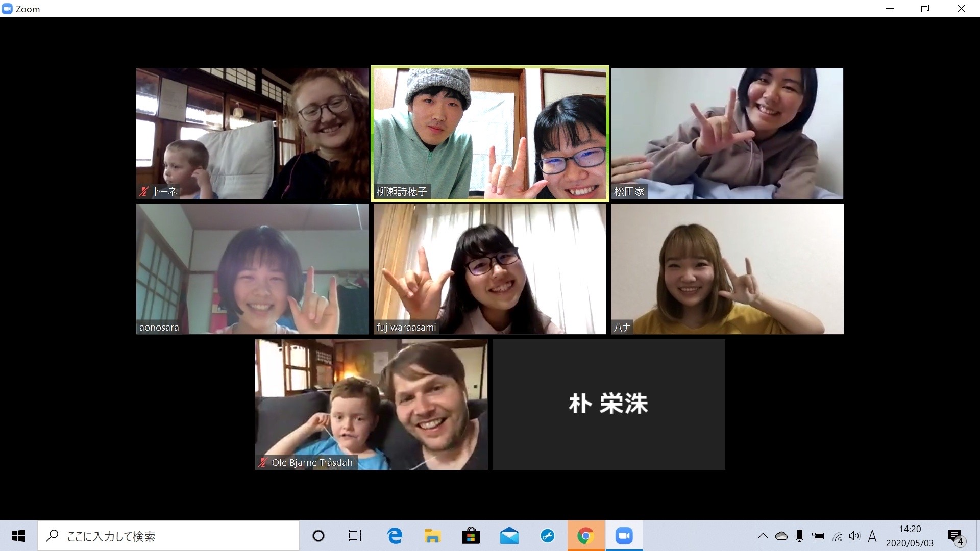Open Google Chrome from the taskbar
The image size is (980, 551).
click(585, 536)
